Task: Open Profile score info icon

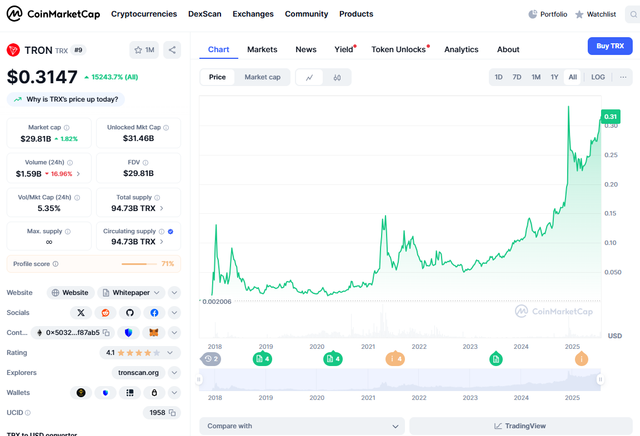Action: 56,264
